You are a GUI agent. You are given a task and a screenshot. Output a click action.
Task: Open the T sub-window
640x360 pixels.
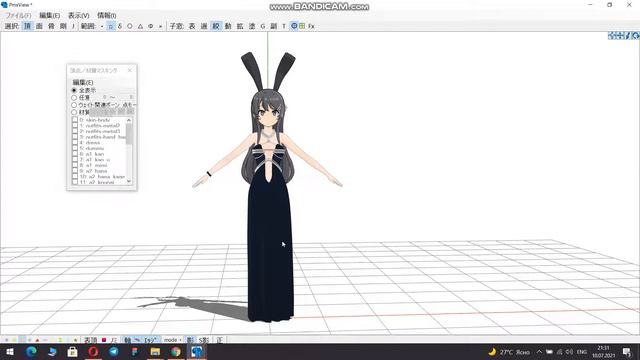284,26
